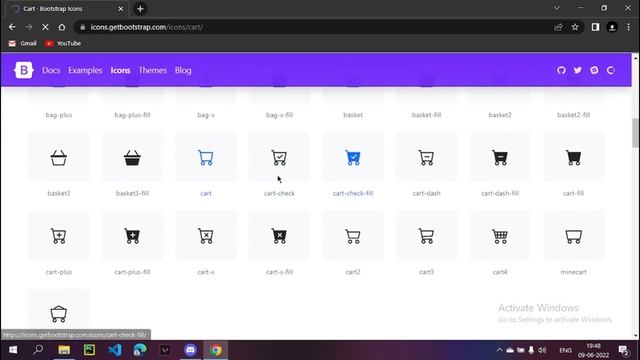640x360 pixels.
Task: Click the ENG language indicator
Action: [x=565, y=350]
